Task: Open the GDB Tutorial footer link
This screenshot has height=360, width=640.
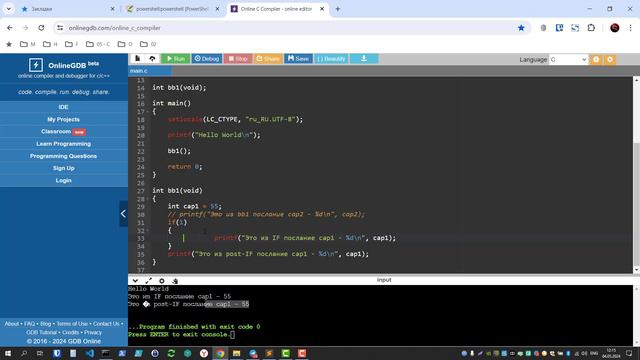Action: click(x=42, y=333)
